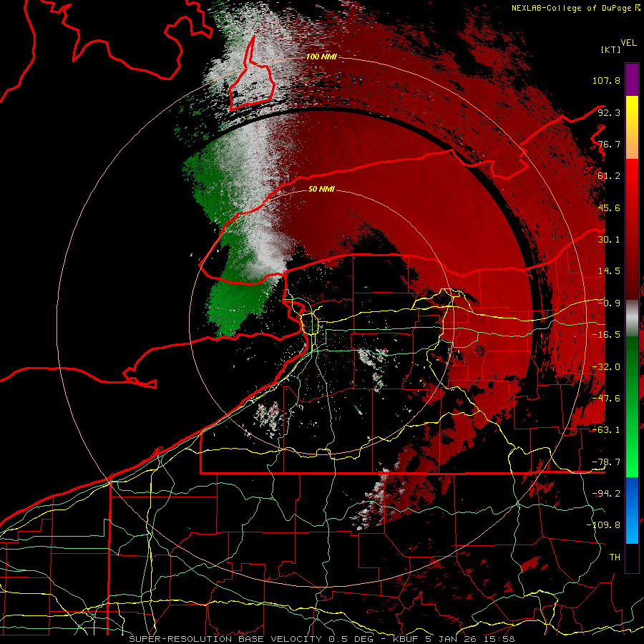Click the 76.7 velocity scale value
Image resolution: width=644 pixels, height=644 pixels.
pyautogui.click(x=609, y=144)
